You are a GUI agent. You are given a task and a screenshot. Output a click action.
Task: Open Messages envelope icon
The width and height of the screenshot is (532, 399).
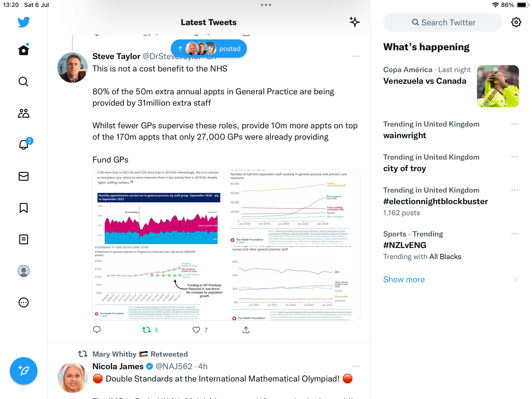tap(24, 176)
